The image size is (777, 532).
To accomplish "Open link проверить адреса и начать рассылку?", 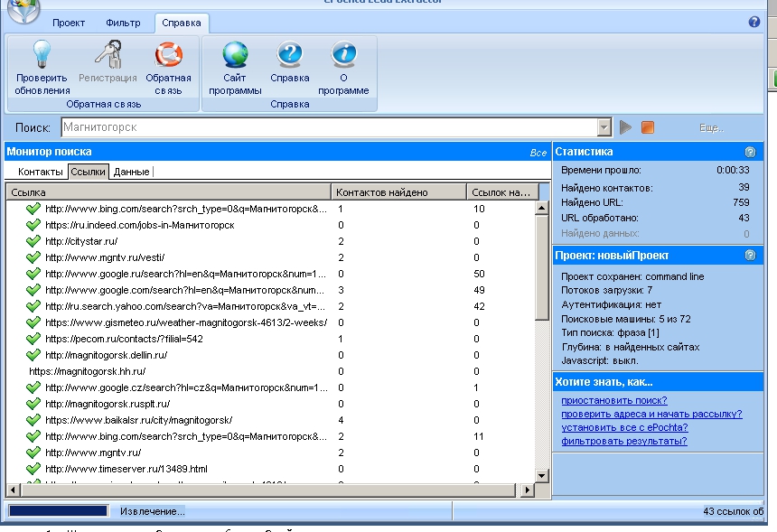I will [651, 414].
